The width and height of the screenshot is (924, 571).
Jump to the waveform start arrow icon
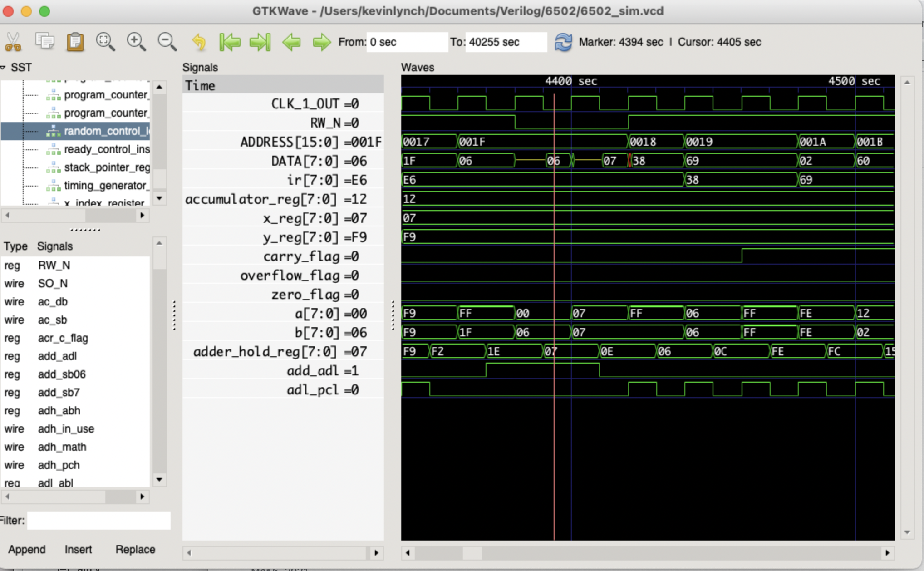230,42
